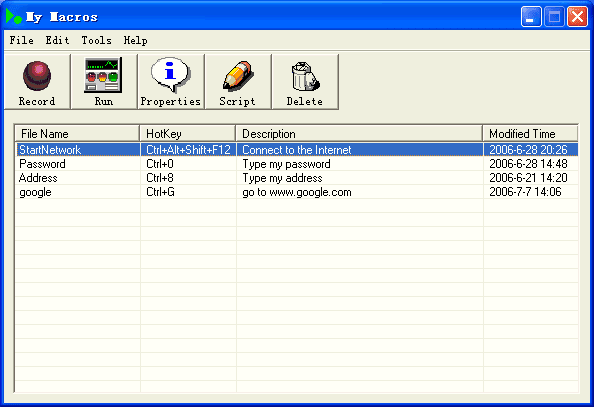Minimize the My Macros window
Screen dimensions: 594x407
click(x=531, y=17)
